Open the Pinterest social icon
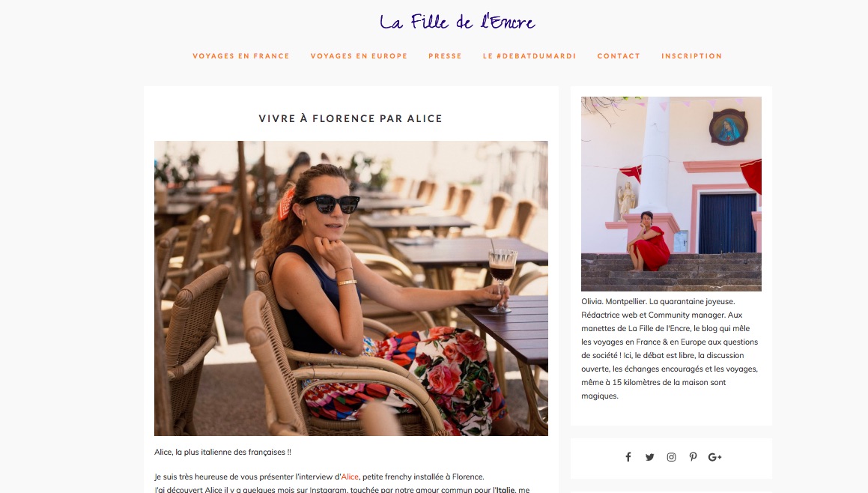 coord(693,457)
